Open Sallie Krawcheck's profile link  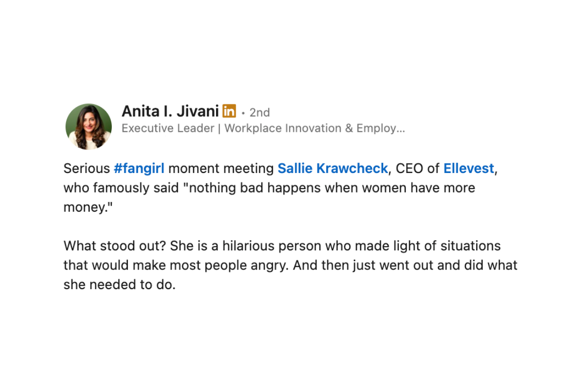pyautogui.click(x=333, y=169)
